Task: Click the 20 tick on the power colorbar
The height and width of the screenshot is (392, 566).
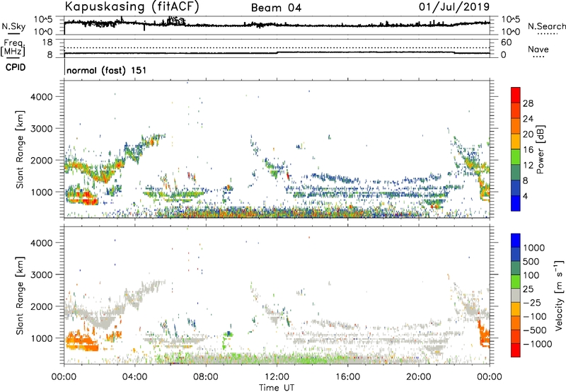Action: click(528, 134)
